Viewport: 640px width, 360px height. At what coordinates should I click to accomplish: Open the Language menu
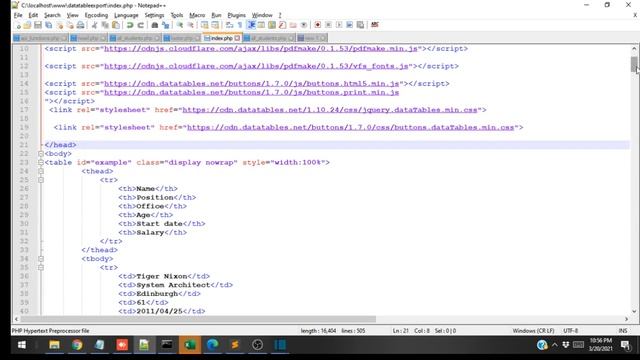[126, 15]
